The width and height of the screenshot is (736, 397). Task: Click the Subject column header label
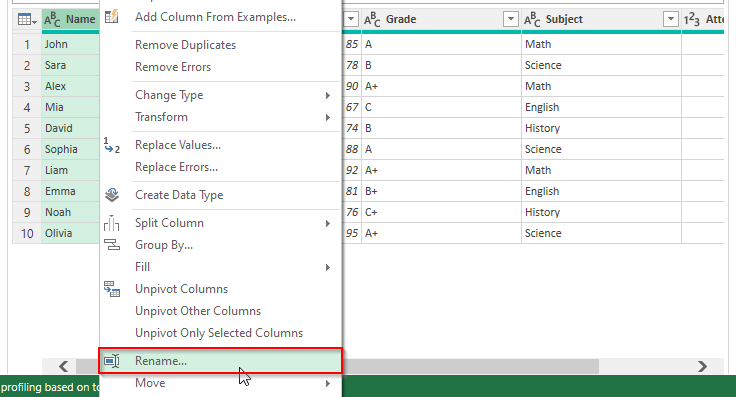point(564,19)
